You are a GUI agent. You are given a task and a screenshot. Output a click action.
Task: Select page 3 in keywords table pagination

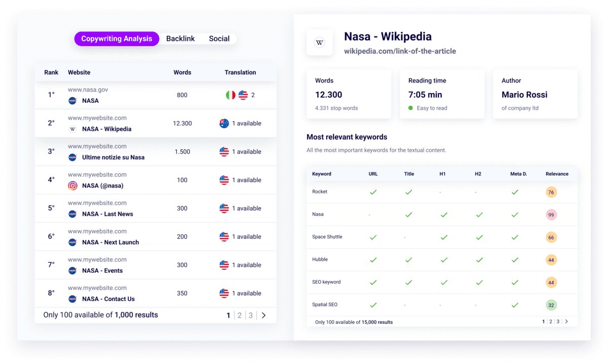(558, 321)
